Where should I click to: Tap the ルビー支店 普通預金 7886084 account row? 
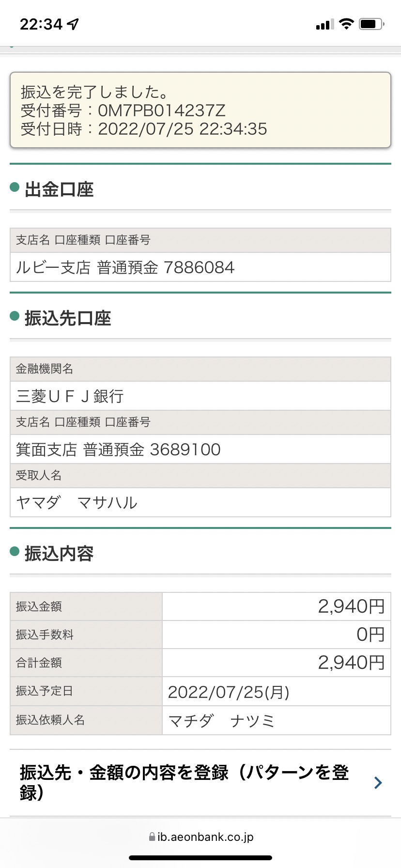click(x=200, y=267)
